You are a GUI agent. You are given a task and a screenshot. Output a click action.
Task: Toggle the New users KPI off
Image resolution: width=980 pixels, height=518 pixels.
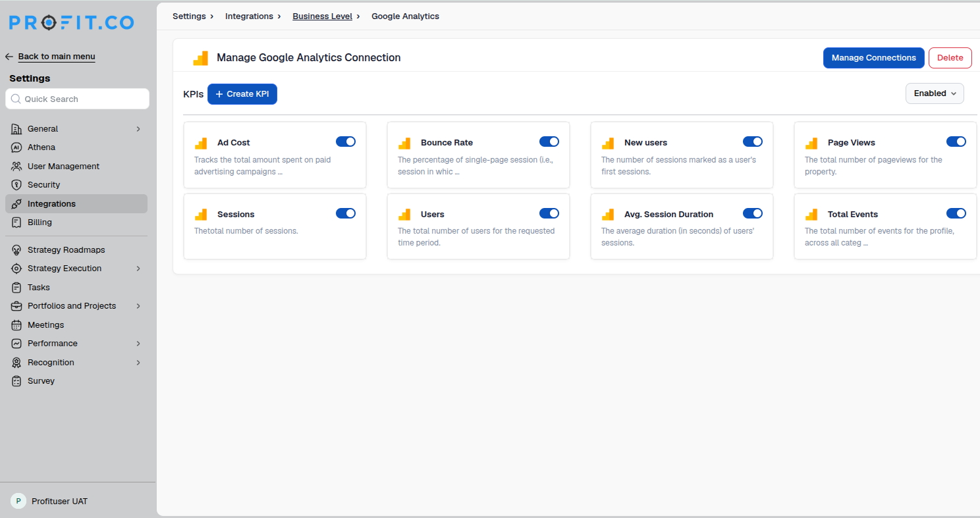753,142
